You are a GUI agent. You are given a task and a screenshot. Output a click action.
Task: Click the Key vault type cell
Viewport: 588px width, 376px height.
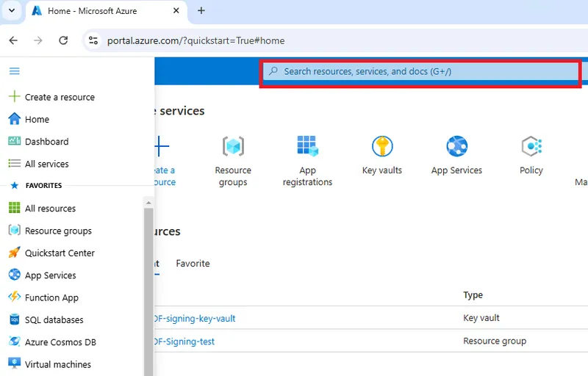(x=481, y=318)
